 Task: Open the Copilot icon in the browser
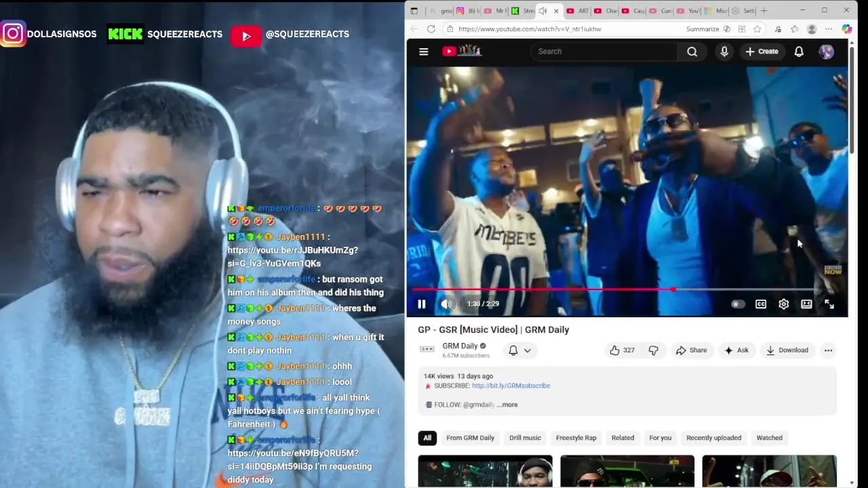coord(847,29)
